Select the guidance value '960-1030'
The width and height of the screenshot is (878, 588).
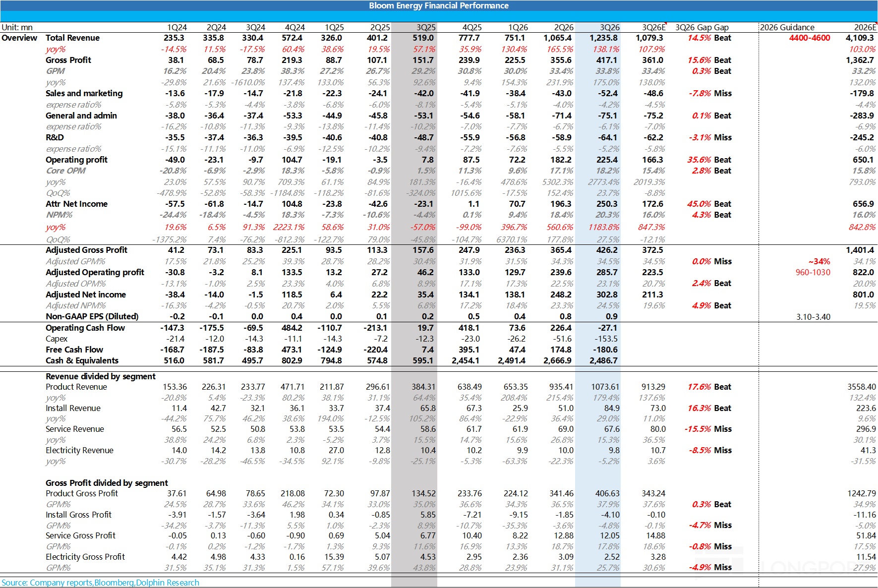(813, 272)
